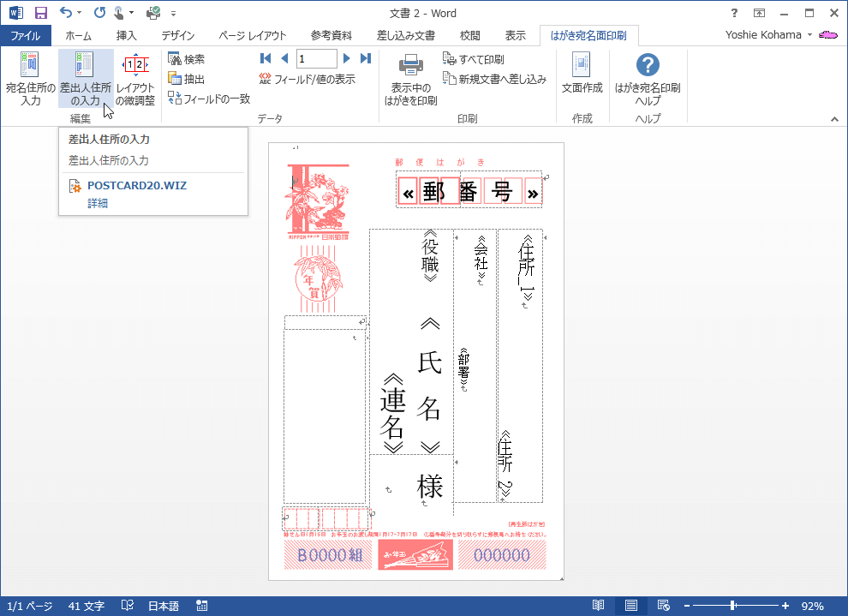The height and width of the screenshot is (616, 848).
Task: Toggle touch/mouse mode icon
Action: (x=118, y=12)
